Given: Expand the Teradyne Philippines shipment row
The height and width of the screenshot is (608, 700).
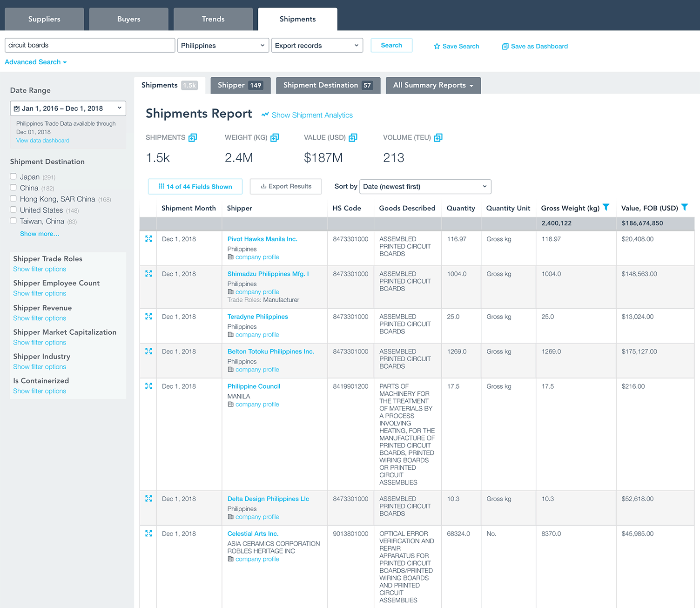Looking at the screenshot, I should click(x=148, y=317).
